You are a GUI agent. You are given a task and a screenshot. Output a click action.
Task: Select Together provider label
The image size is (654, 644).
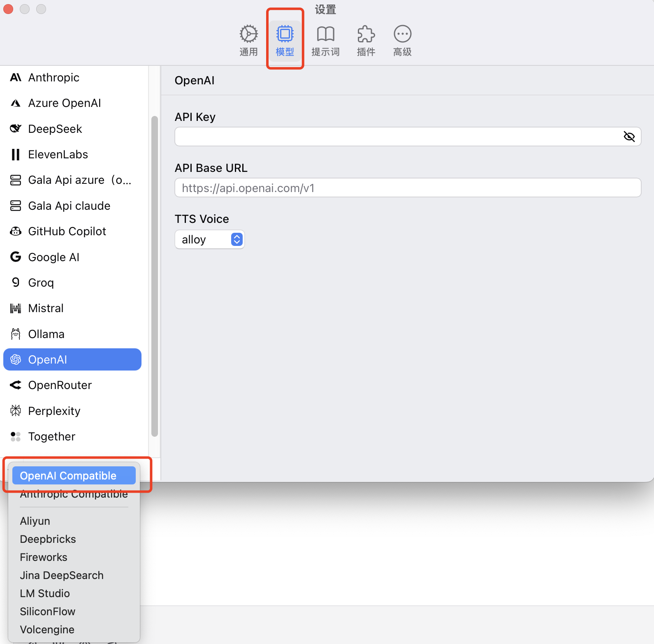point(52,436)
